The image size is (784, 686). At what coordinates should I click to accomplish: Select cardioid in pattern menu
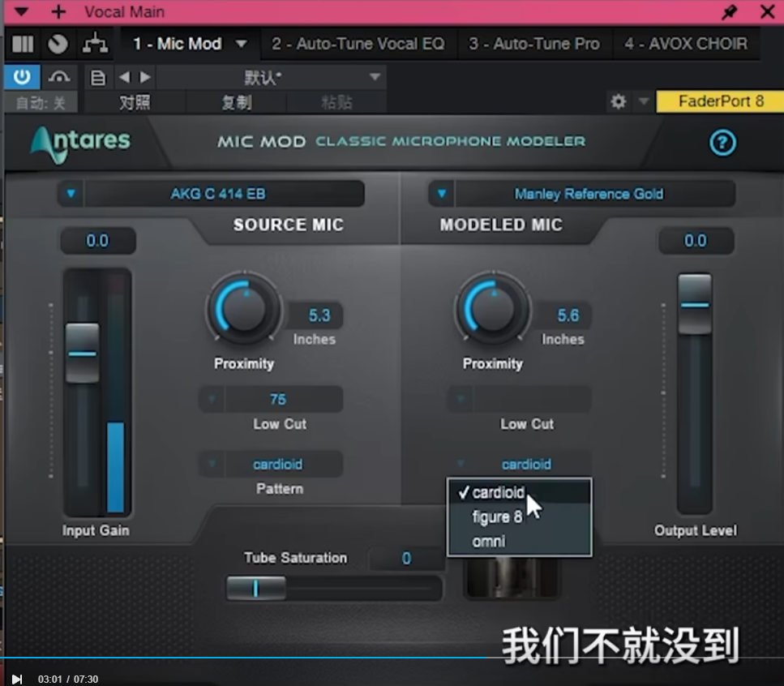tap(520, 492)
